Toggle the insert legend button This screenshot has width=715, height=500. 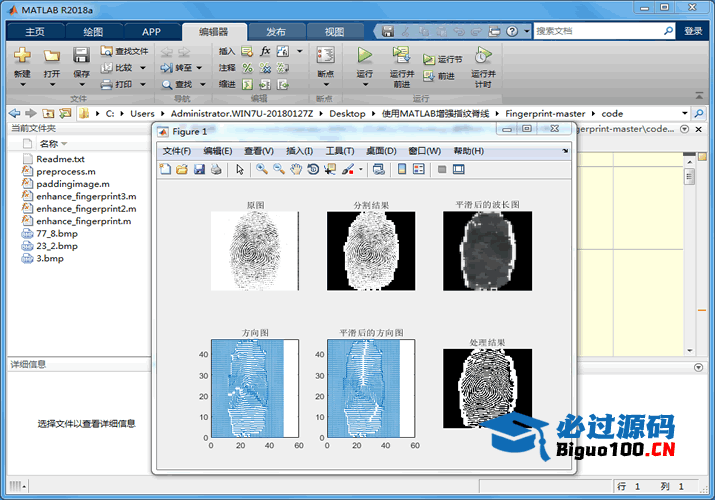click(x=418, y=170)
